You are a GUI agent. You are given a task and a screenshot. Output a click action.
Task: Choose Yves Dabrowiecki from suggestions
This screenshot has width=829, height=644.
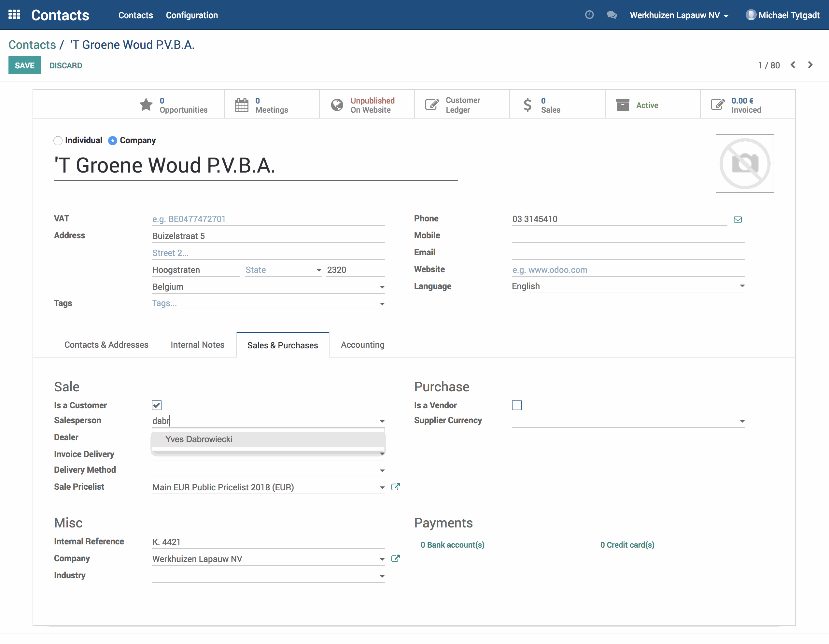[199, 439]
